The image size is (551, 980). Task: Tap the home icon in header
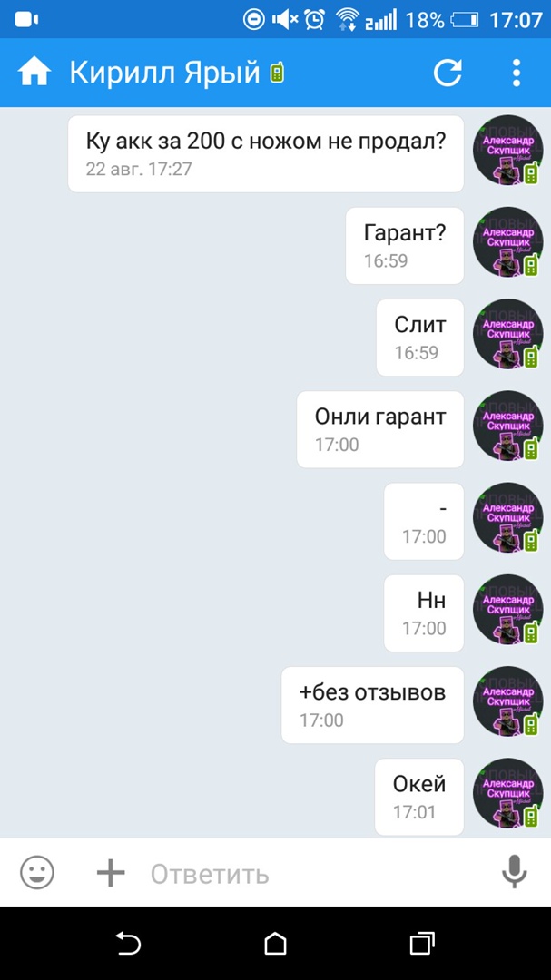pyautogui.click(x=34, y=73)
